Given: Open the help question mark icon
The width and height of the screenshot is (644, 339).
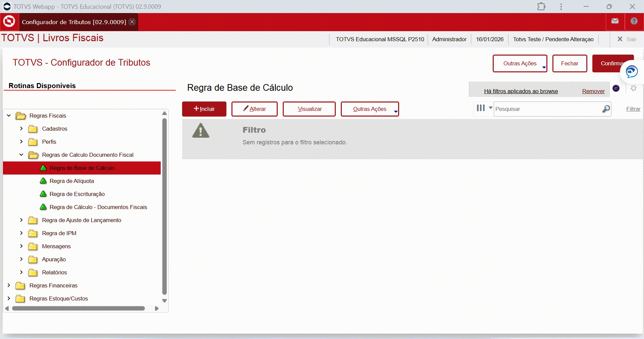Looking at the screenshot, I should pyautogui.click(x=634, y=21).
